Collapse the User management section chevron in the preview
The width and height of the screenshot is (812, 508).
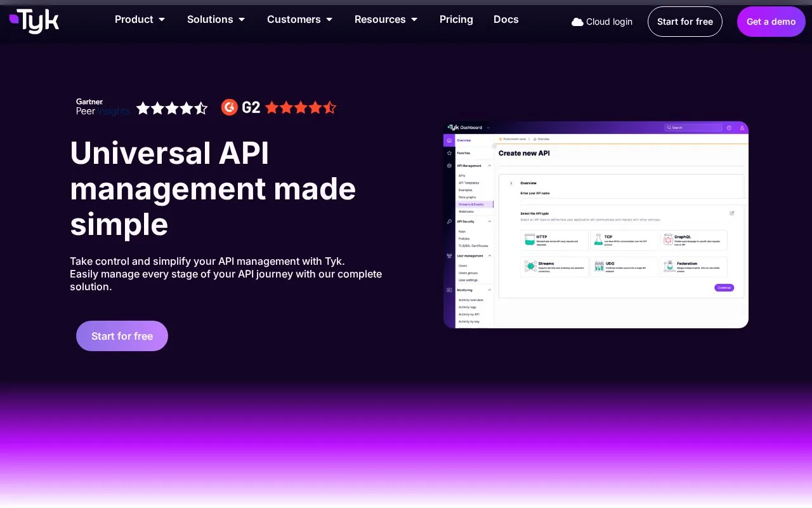[x=489, y=256]
